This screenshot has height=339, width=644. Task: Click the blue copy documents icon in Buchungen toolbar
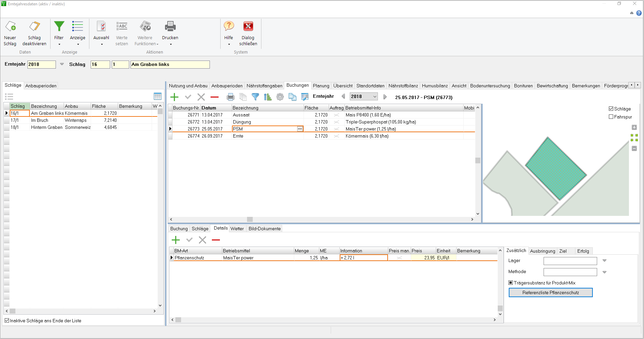click(x=293, y=97)
